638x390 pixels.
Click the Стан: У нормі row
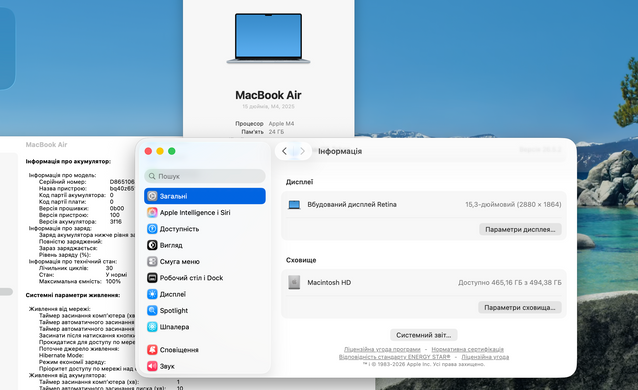pyautogui.click(x=83, y=274)
